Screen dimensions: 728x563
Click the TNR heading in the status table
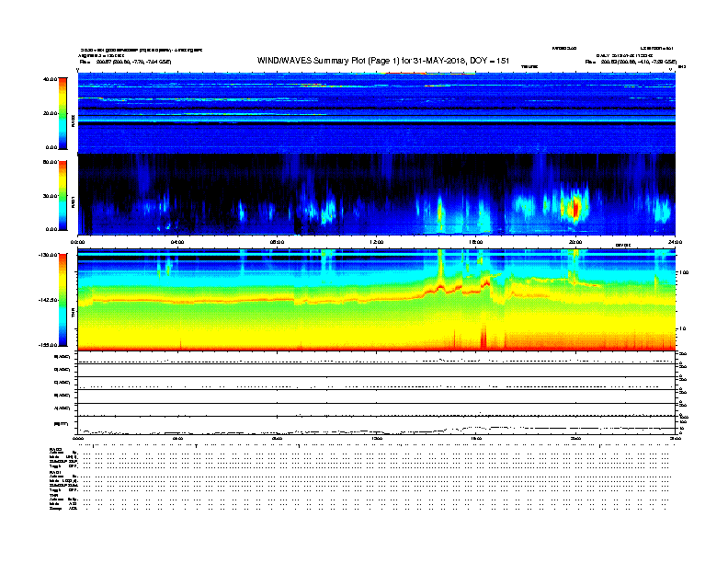coord(53,495)
